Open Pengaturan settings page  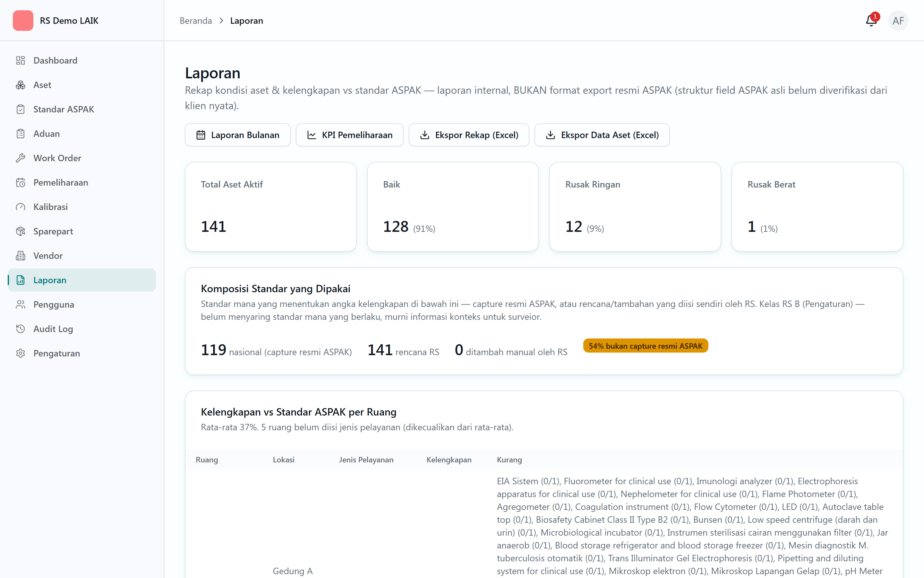pos(82,353)
